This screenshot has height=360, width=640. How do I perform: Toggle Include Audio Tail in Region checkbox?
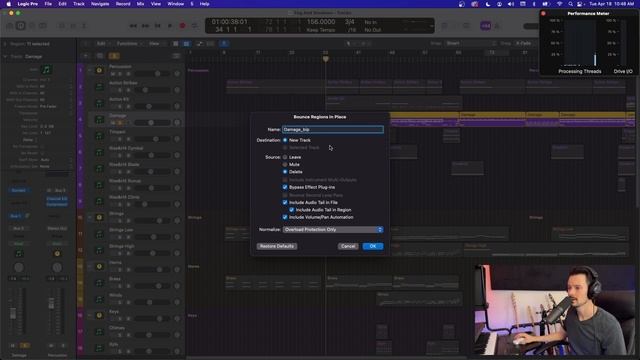291,210
